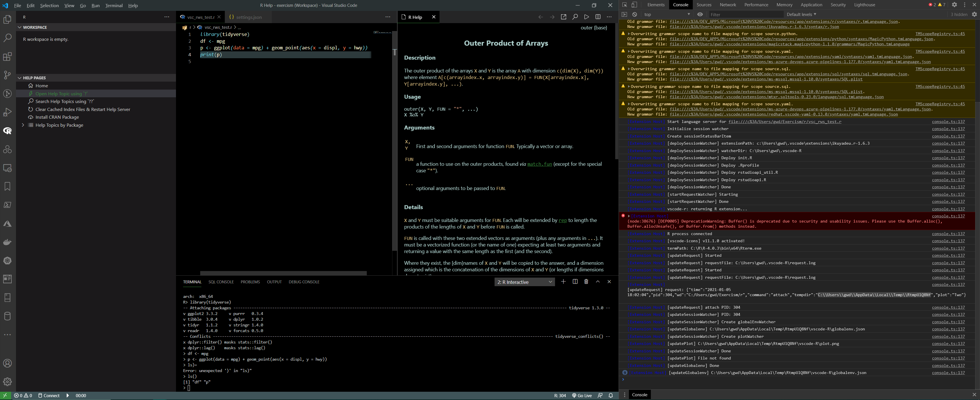Click the feedback icon in status bar

point(600,396)
